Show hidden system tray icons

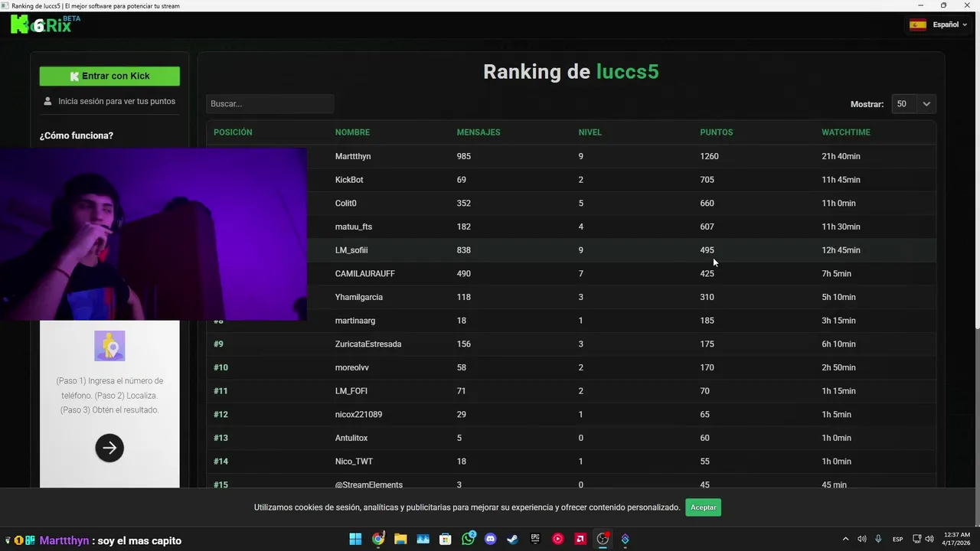(x=845, y=540)
